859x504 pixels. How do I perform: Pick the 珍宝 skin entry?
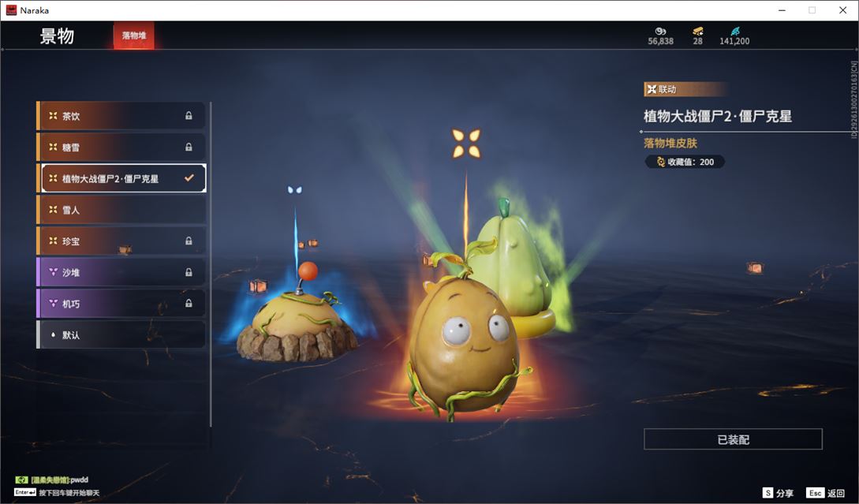click(121, 241)
